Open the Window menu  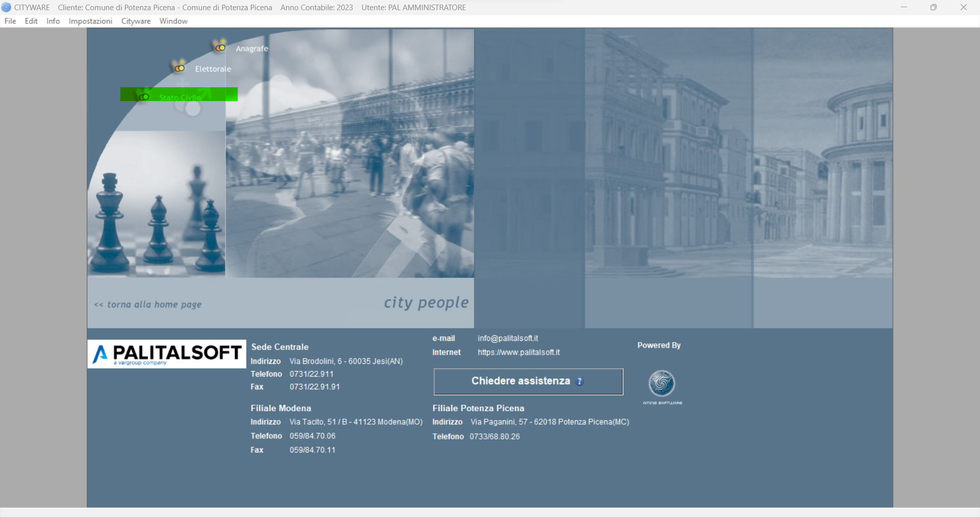pyautogui.click(x=173, y=21)
